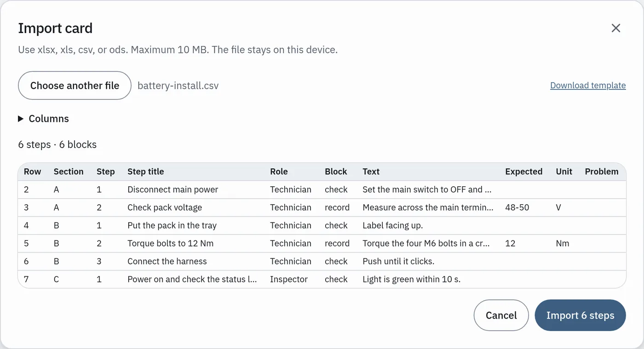The width and height of the screenshot is (644, 349).
Task: Click text Push until it clicks.
Action: pos(398,261)
